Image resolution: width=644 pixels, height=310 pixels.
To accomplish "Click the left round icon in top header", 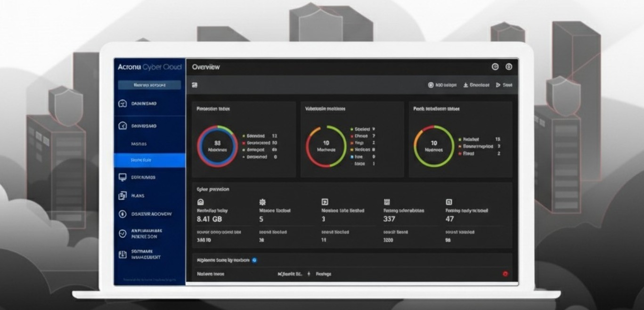I will (x=495, y=67).
